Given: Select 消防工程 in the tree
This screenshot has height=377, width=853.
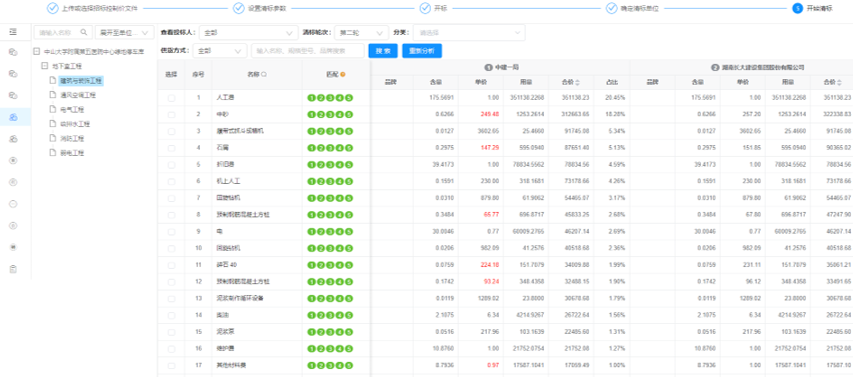Looking at the screenshot, I should 72,138.
